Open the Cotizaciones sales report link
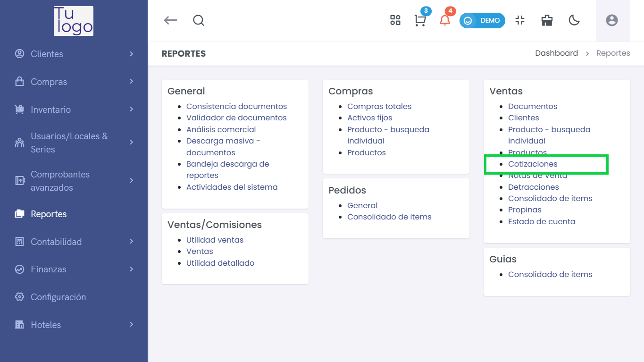Image resolution: width=644 pixels, height=362 pixels. tap(533, 164)
